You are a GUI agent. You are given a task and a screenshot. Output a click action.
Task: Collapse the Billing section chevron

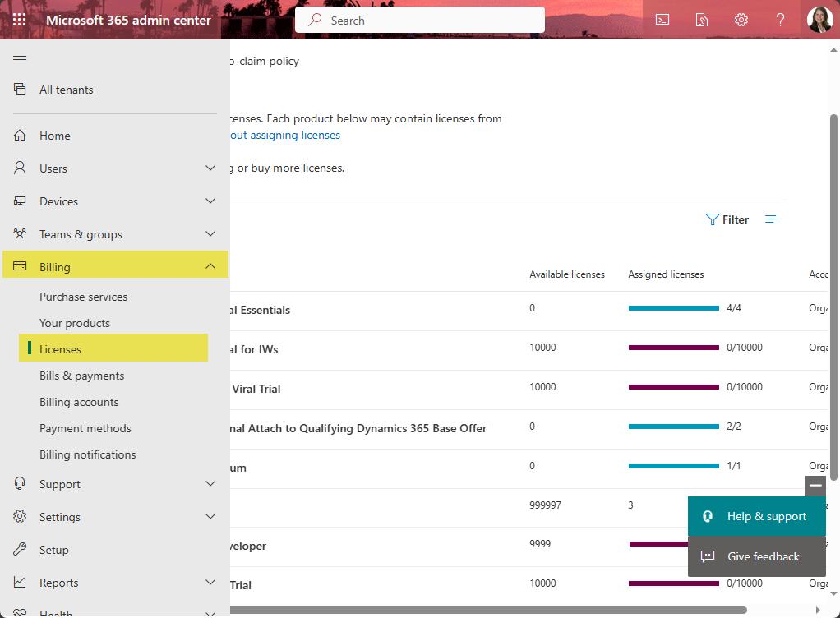(210, 266)
